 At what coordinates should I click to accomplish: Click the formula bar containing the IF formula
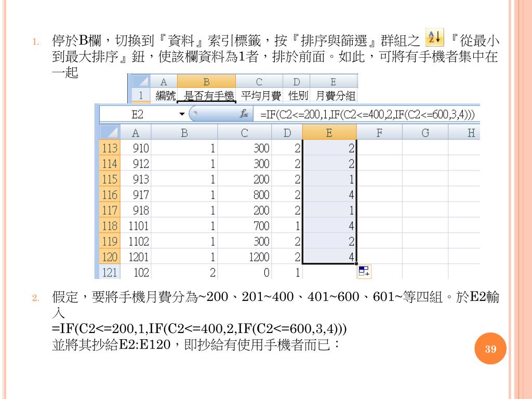(x=367, y=114)
